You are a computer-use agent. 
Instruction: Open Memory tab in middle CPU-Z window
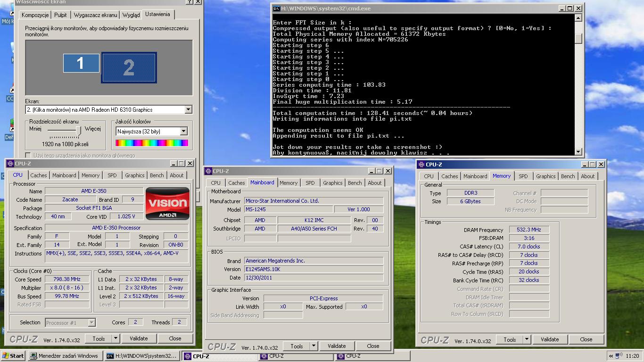pos(289,183)
